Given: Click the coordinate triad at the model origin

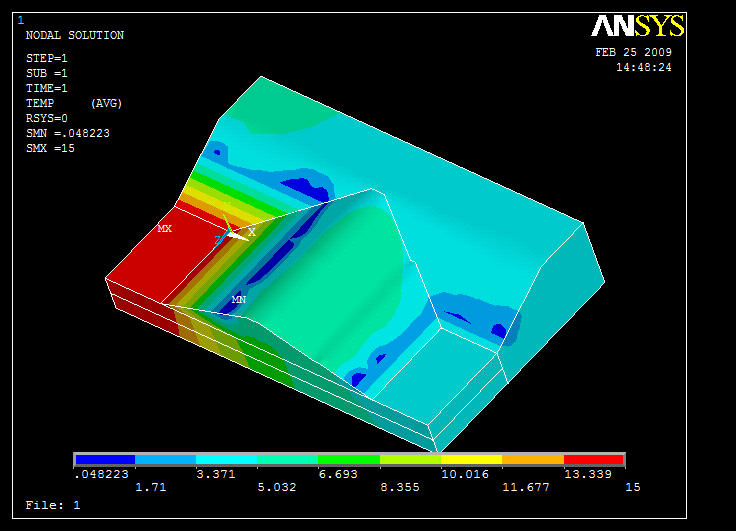Looking at the screenshot, I should (x=229, y=233).
